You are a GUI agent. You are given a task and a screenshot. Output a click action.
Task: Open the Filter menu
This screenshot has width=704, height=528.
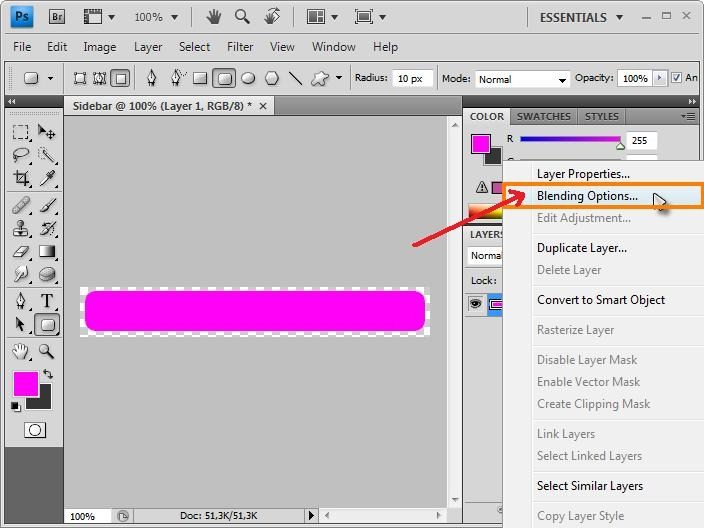(240, 47)
